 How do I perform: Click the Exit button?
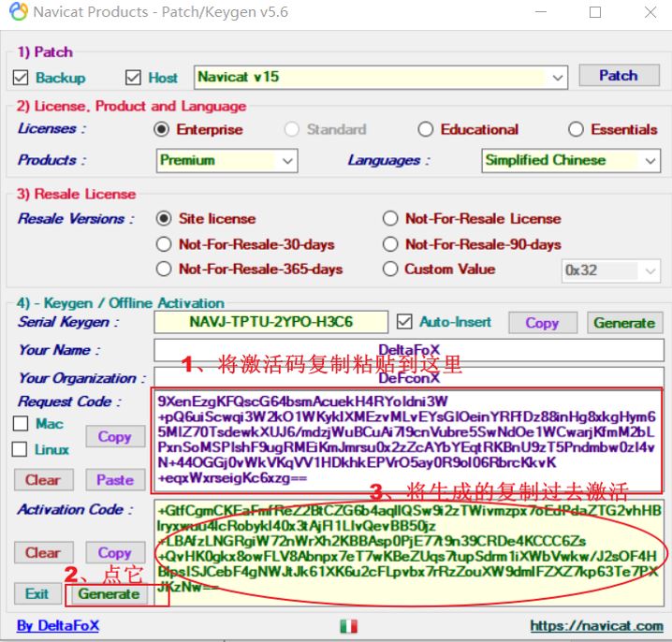click(x=37, y=594)
